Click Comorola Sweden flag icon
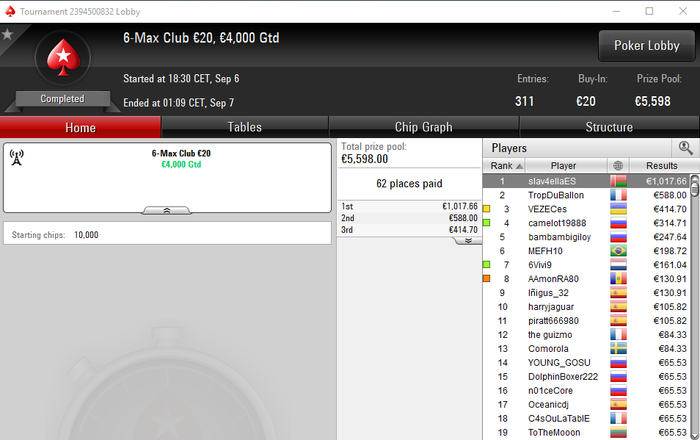This screenshot has height=440, width=700. tap(618, 349)
